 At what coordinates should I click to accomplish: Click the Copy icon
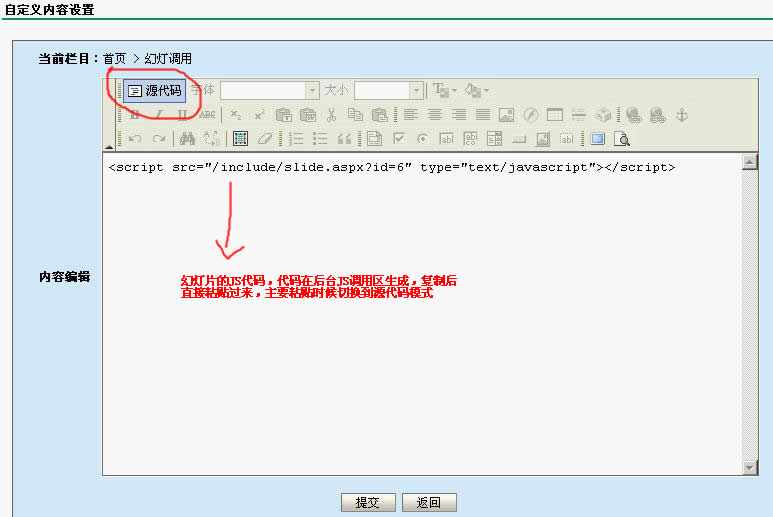355,115
